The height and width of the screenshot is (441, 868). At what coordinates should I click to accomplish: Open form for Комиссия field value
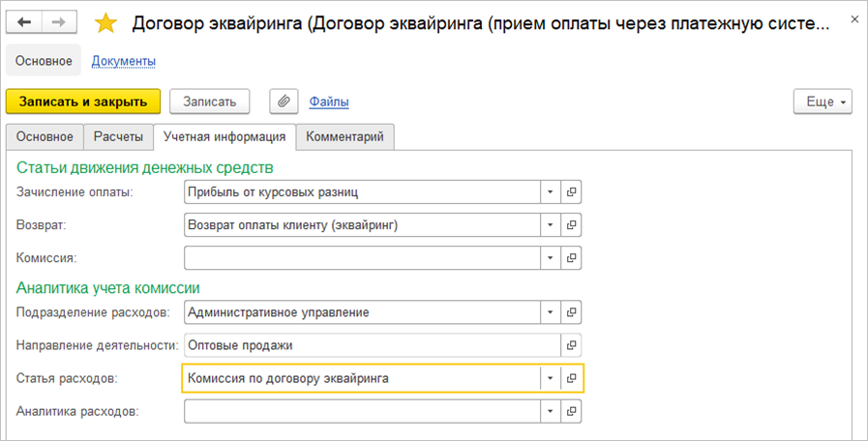click(x=571, y=258)
